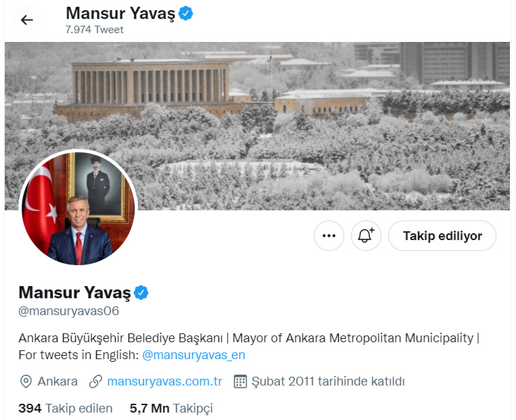Click the verified badge next to the profile name
Screen dimensions: 516x420
pos(141,293)
